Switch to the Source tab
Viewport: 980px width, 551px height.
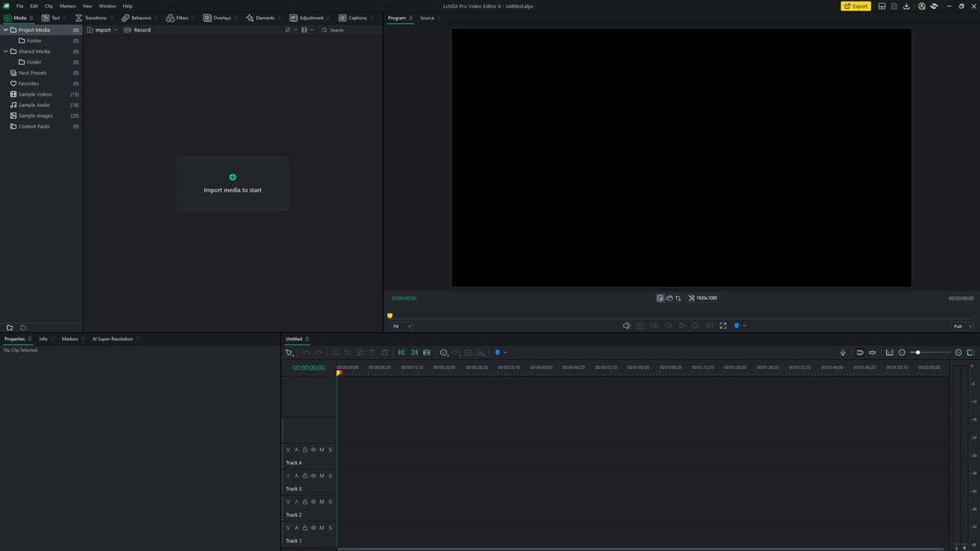(x=426, y=17)
